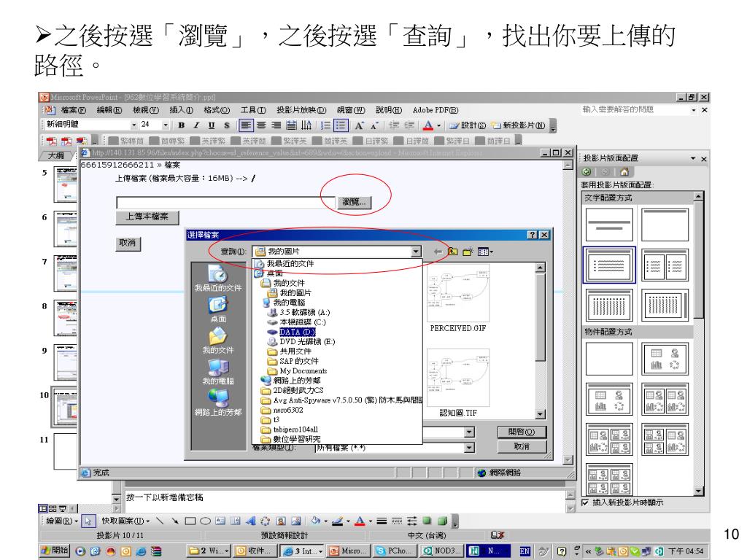Select the center text alignment icon
The image size is (747, 560).
coord(262,125)
